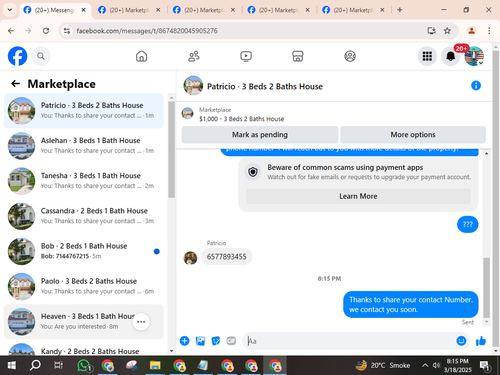
Task: Send a thumbs-up like
Action: pos(481,341)
